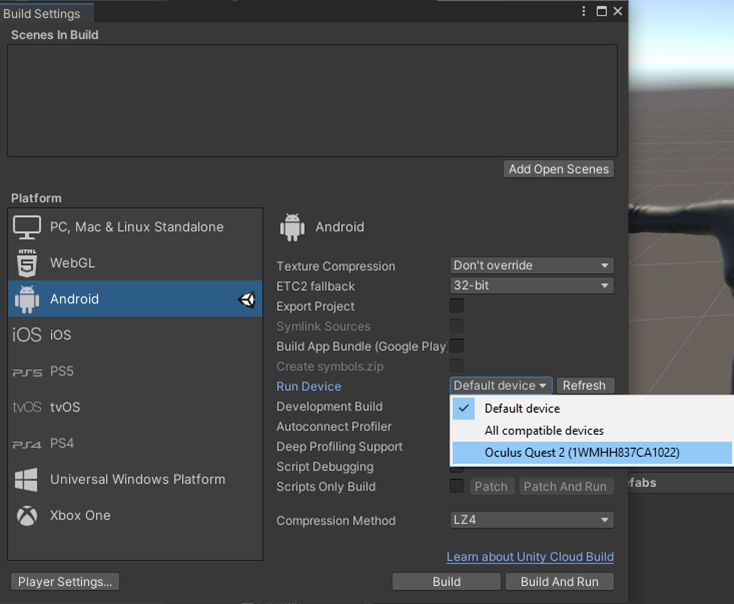Enable the Scripts Only Build checkbox

coord(456,486)
